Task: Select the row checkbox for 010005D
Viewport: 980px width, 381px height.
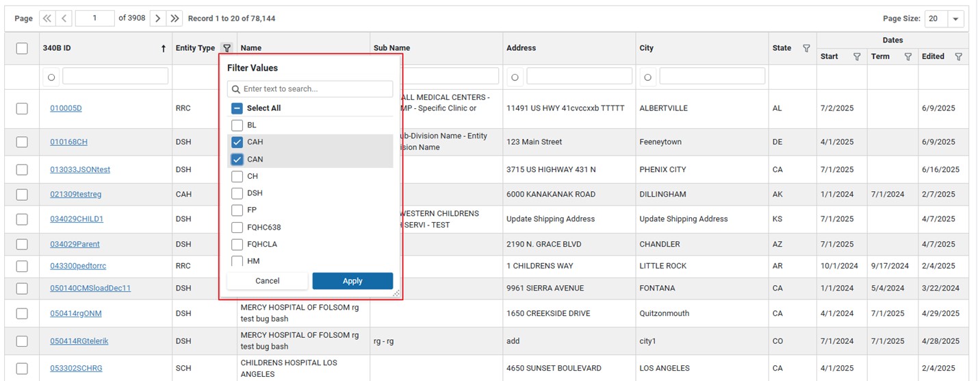Action: 22,108
